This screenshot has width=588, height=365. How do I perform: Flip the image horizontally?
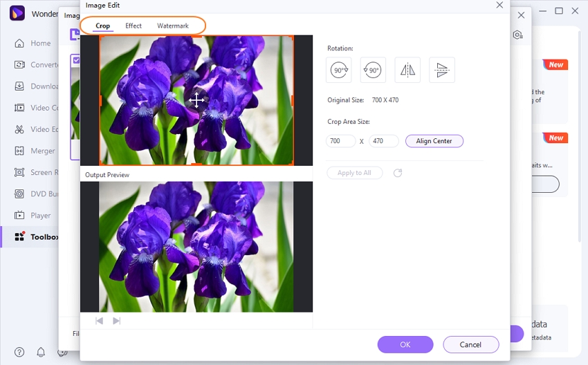coord(407,70)
